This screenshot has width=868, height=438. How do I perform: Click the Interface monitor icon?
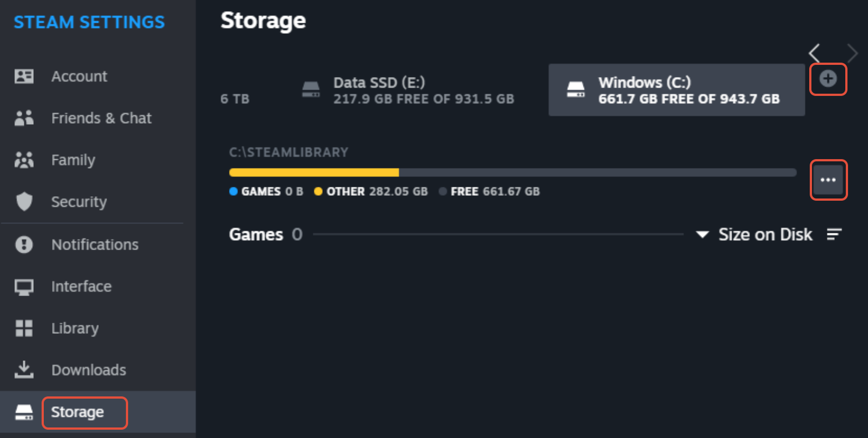(x=24, y=287)
